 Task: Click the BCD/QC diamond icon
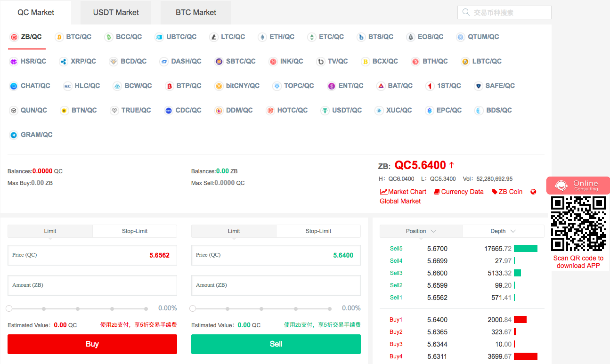pos(113,61)
